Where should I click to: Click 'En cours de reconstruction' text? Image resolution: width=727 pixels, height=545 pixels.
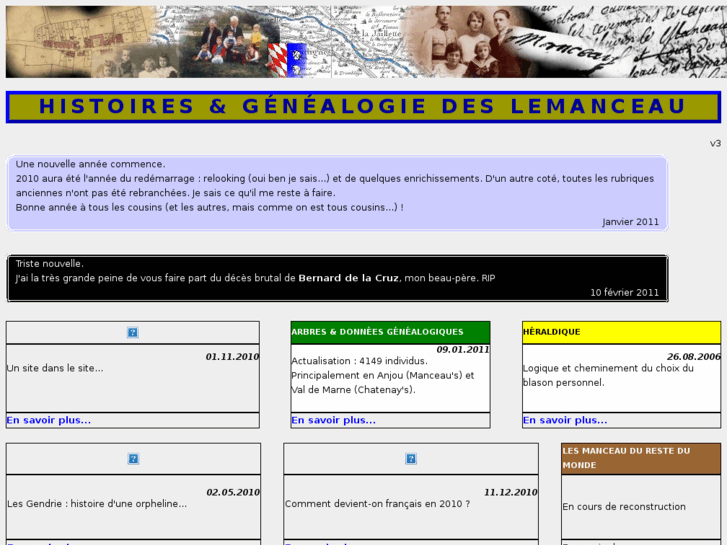point(624,507)
